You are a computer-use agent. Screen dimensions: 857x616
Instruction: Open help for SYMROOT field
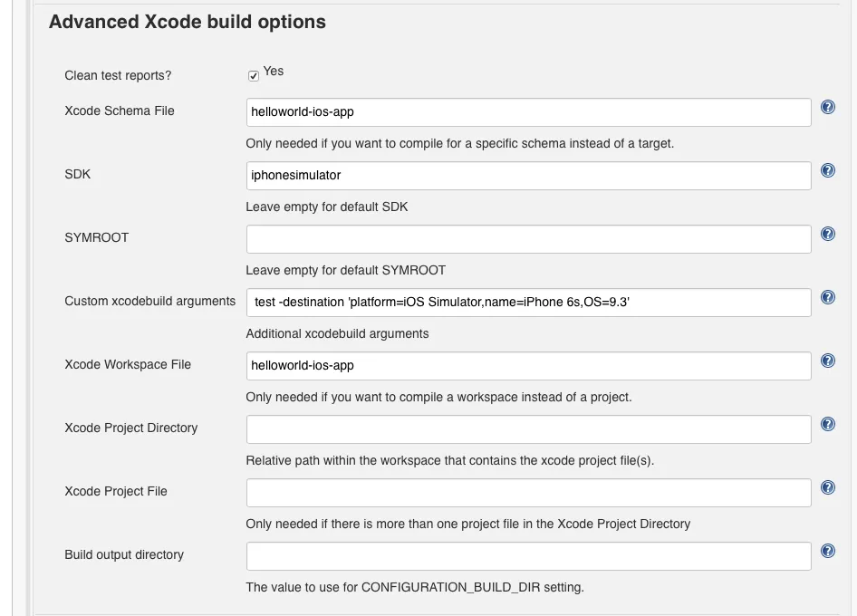827,234
